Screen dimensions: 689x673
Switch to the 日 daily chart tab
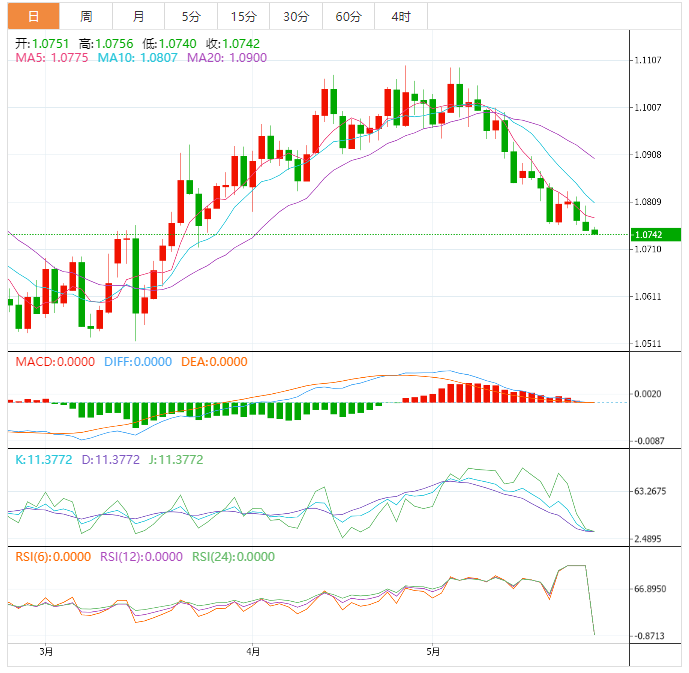coord(34,16)
